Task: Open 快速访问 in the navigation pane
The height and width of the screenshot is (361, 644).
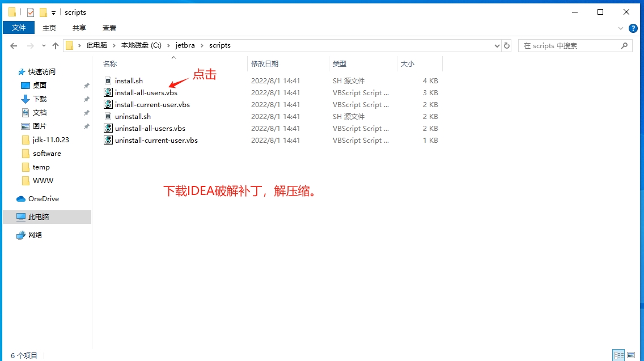Action: [41, 72]
